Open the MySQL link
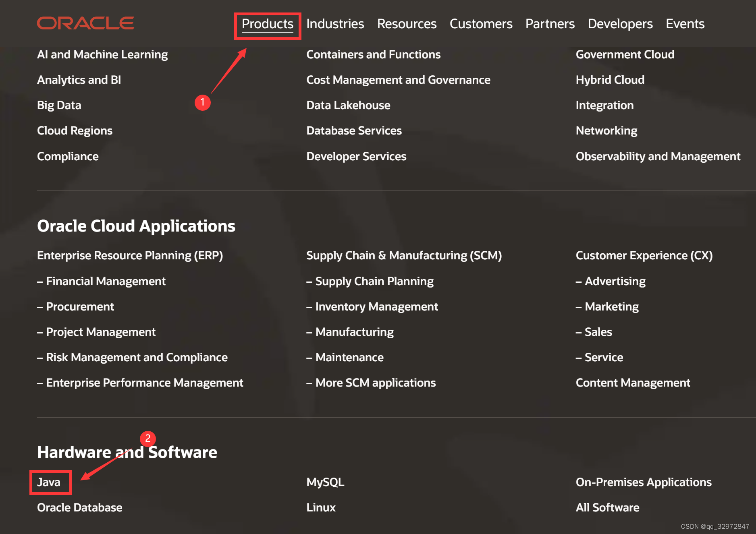This screenshot has width=756, height=534. point(325,482)
